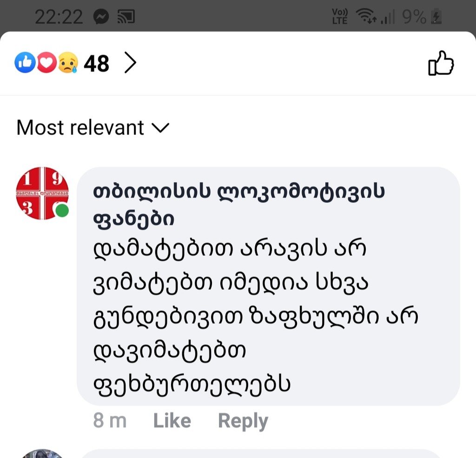Click the down chevron beside Most relevant
The image size is (476, 458).
click(x=160, y=128)
